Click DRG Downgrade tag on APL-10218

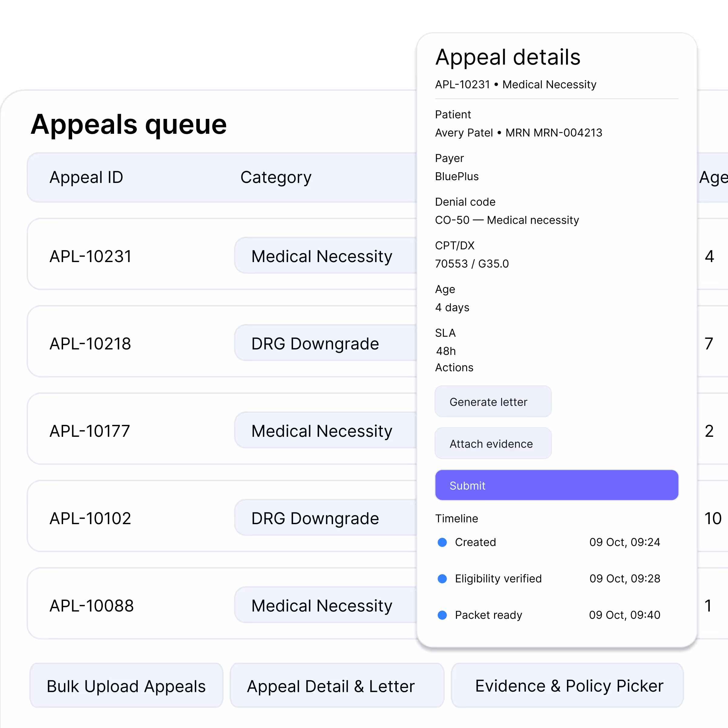315,344
